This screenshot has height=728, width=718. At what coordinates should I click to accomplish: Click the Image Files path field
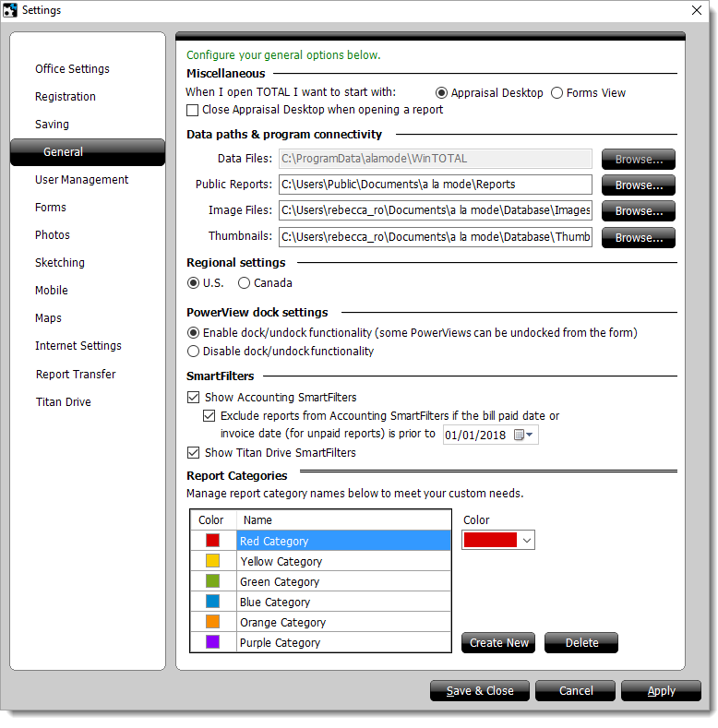coord(435,210)
